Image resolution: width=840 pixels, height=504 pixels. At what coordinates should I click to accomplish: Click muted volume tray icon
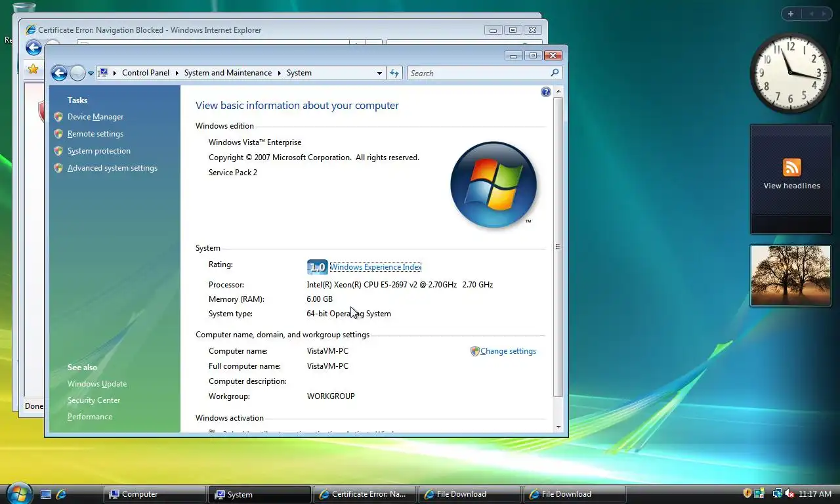[789, 493]
